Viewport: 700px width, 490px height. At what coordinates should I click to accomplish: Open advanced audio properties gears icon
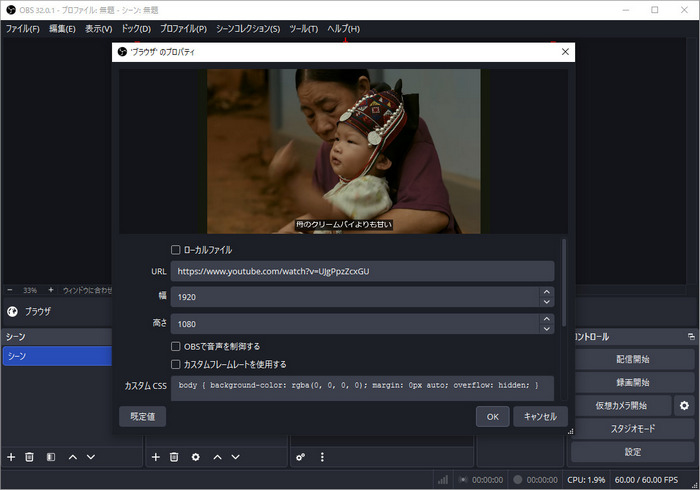tap(300, 457)
